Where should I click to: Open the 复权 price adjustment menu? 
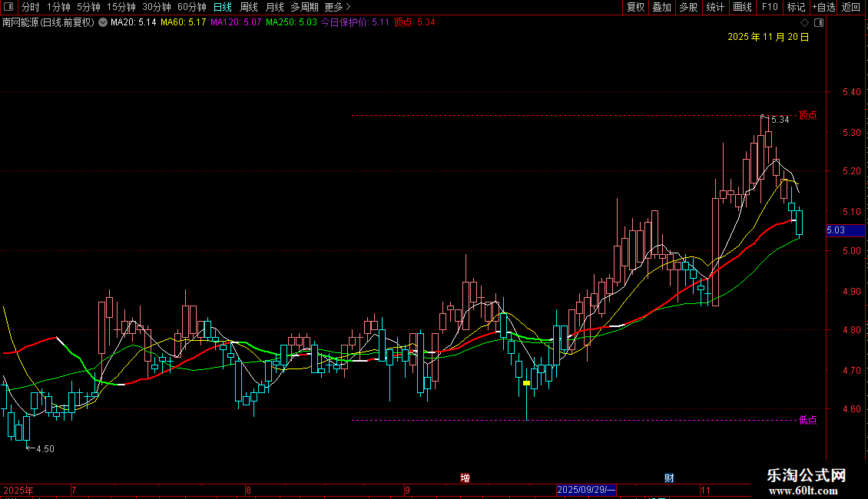tap(635, 7)
